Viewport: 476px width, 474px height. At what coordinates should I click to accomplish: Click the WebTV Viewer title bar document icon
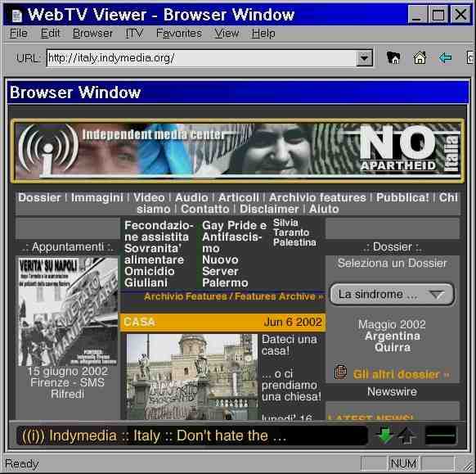[16, 15]
